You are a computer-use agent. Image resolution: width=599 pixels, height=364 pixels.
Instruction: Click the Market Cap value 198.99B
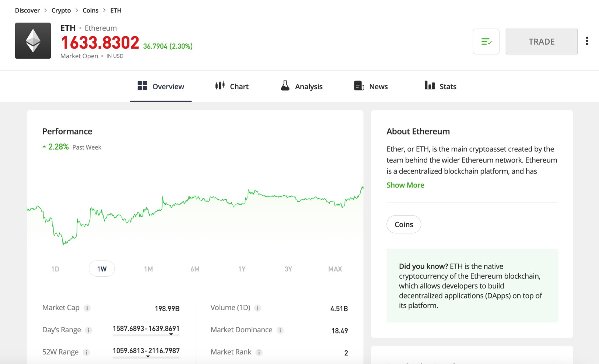click(x=167, y=308)
